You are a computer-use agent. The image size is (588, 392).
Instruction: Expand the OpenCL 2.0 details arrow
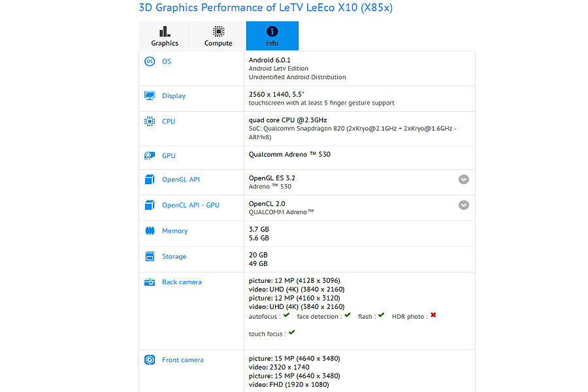pyautogui.click(x=463, y=205)
